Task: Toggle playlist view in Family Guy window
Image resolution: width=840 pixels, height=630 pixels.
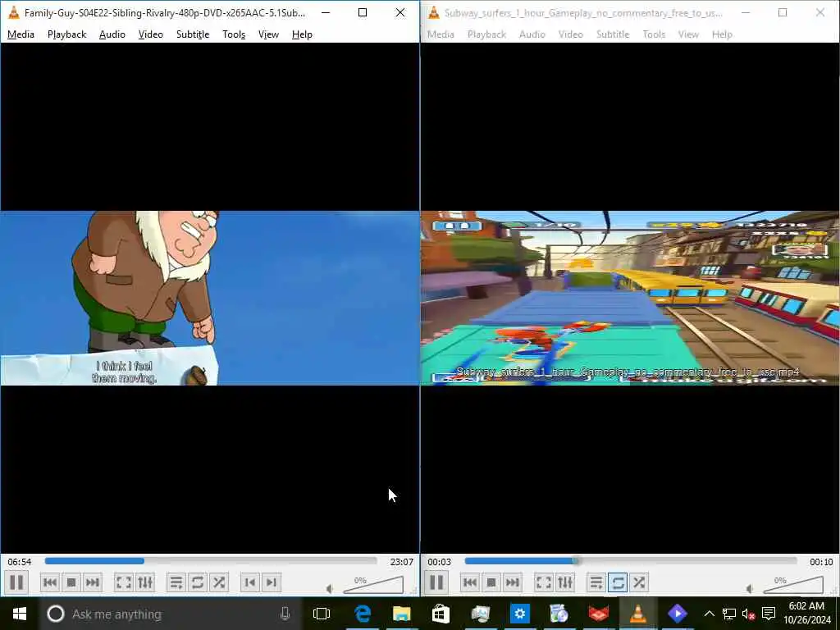Action: click(176, 582)
